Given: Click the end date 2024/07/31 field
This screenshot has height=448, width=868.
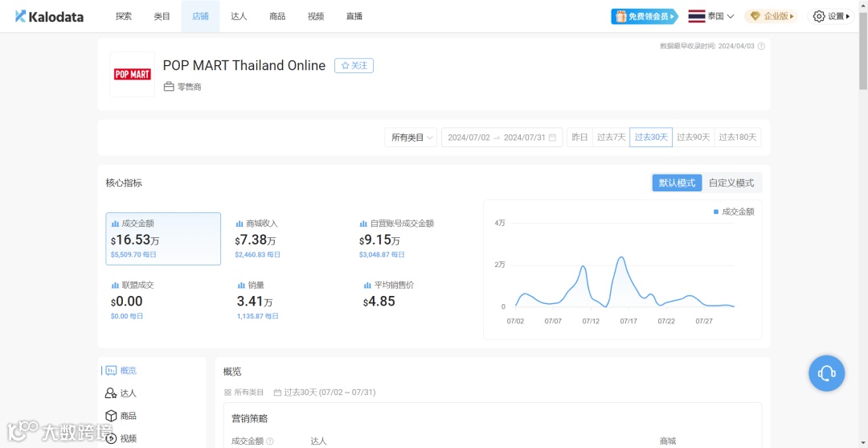Looking at the screenshot, I should [x=525, y=138].
